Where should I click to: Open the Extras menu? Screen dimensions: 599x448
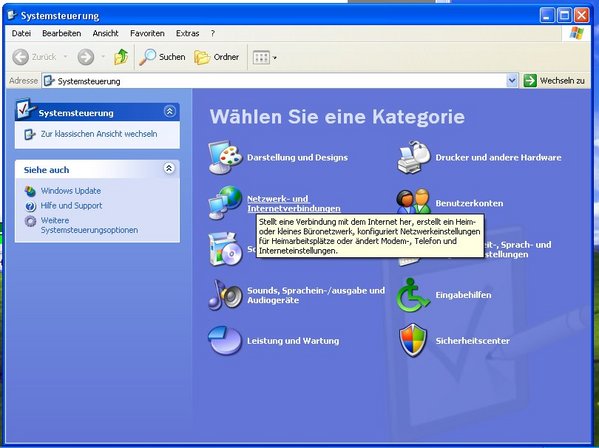[188, 34]
